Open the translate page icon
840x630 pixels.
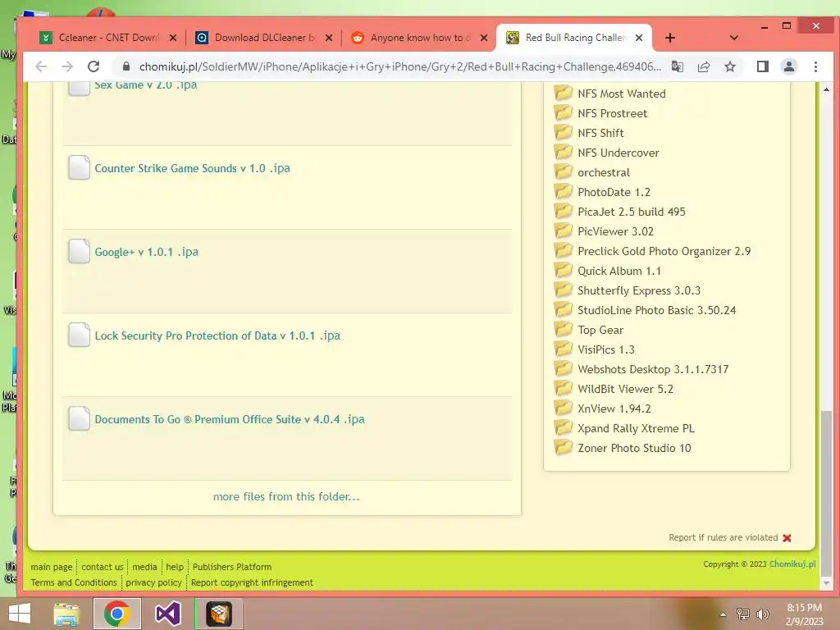[677, 66]
